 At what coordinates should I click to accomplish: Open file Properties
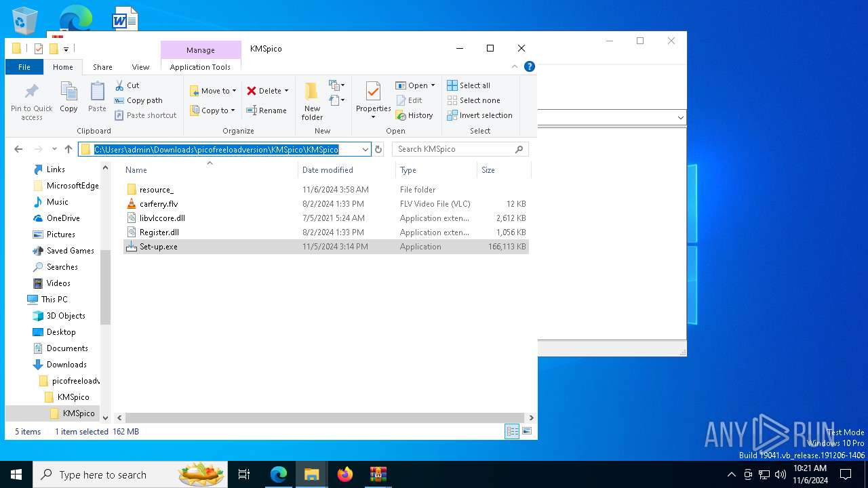(x=374, y=100)
